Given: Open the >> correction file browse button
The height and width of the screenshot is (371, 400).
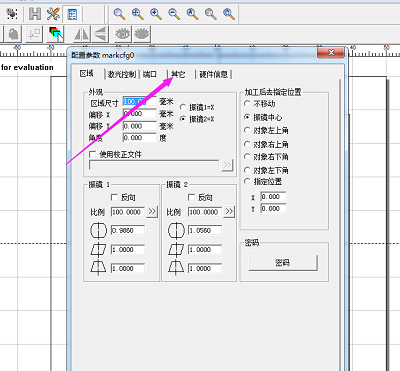Looking at the screenshot, I should 227,165.
